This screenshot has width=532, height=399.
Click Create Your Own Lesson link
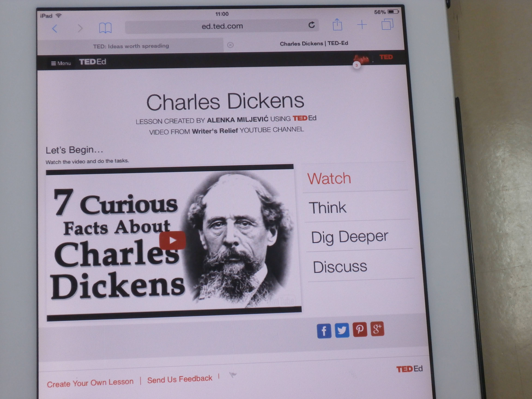tap(90, 383)
